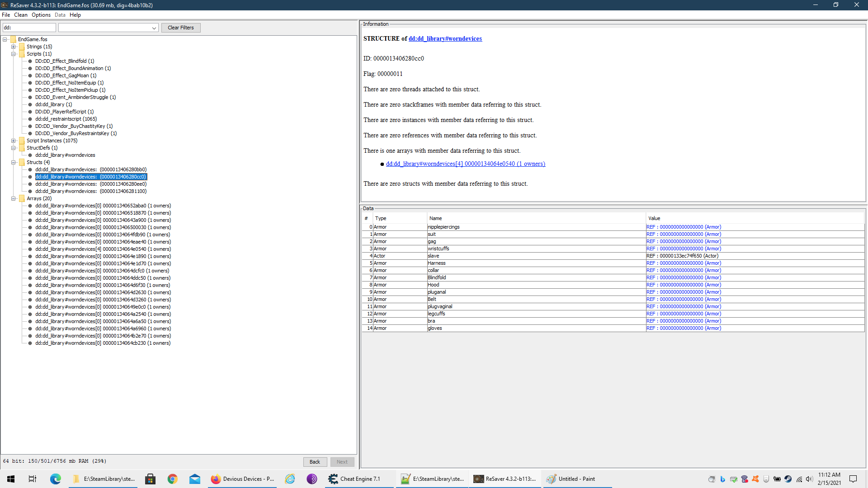Click the Clear Filters button

pyautogui.click(x=181, y=28)
